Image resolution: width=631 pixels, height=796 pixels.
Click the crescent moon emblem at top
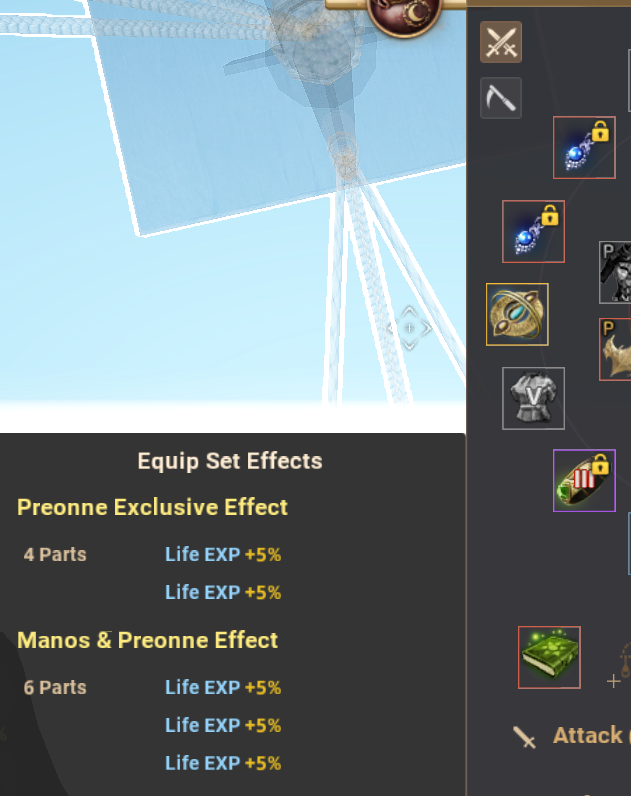tap(404, 15)
